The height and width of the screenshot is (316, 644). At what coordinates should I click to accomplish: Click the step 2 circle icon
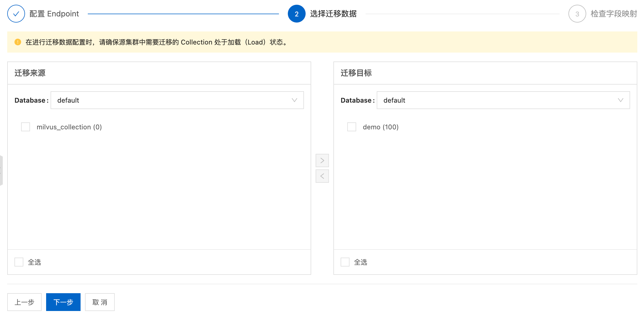pyautogui.click(x=296, y=14)
